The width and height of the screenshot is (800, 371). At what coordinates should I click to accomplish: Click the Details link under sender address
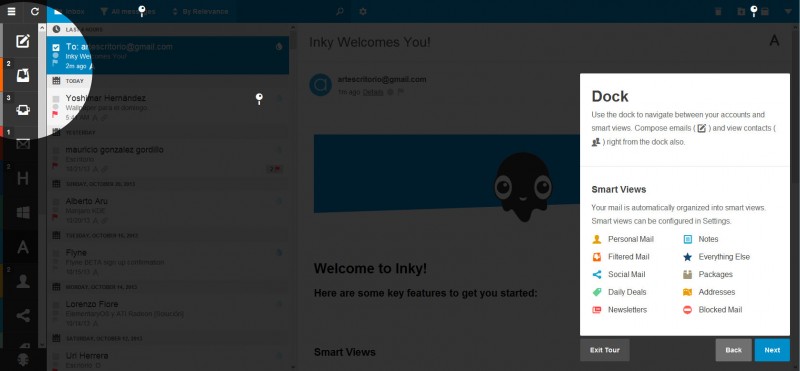tap(372, 92)
